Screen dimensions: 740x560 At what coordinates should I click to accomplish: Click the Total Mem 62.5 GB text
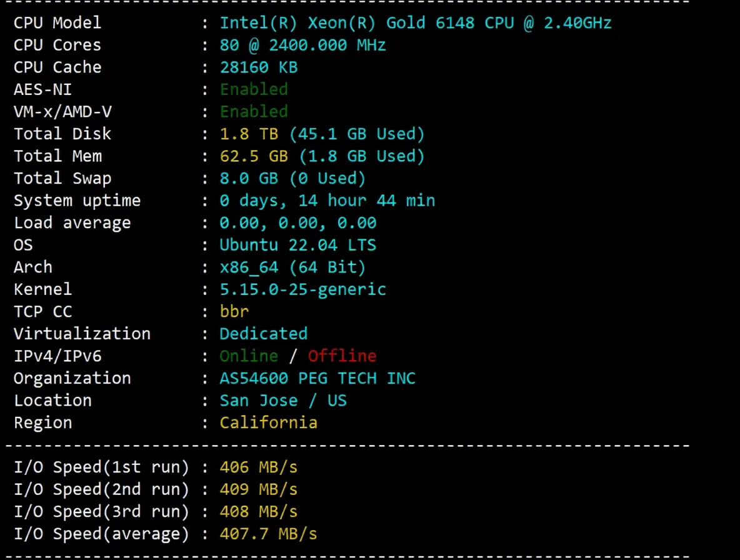[253, 156]
